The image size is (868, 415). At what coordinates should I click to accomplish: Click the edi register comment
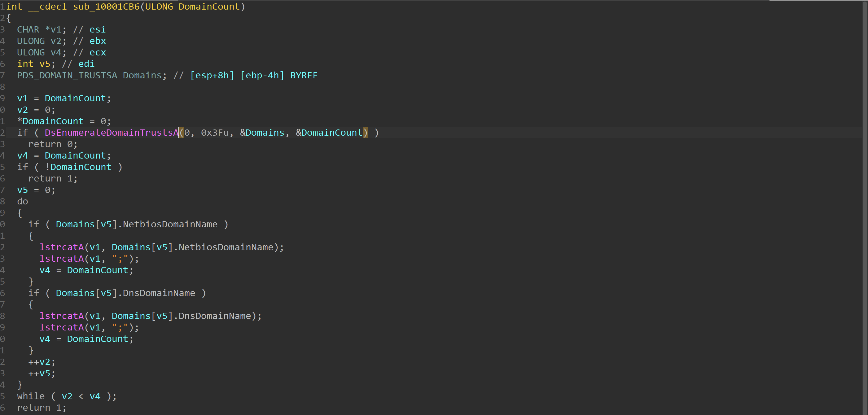87,64
